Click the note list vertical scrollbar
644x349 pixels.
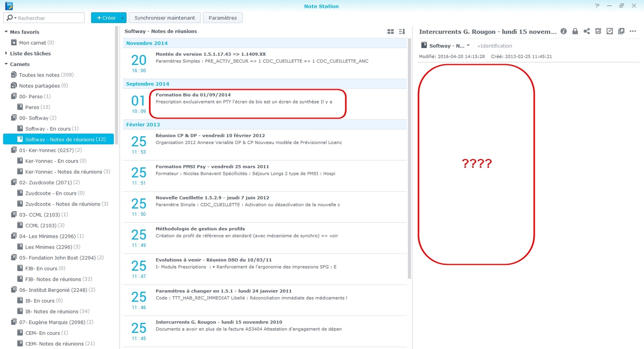click(x=409, y=158)
